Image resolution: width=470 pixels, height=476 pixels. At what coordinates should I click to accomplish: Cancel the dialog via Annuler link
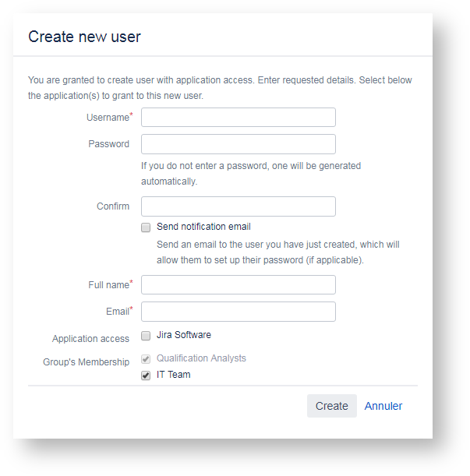pos(383,406)
